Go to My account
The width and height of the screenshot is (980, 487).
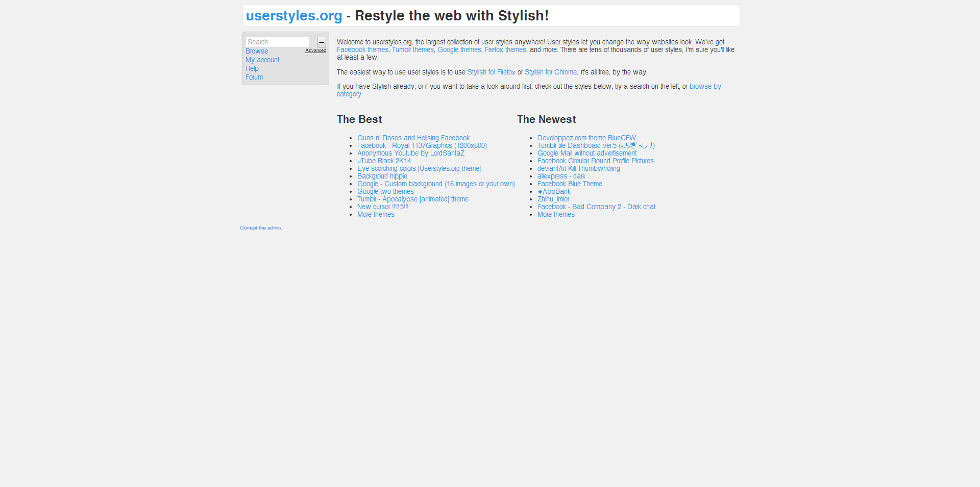[x=262, y=60]
